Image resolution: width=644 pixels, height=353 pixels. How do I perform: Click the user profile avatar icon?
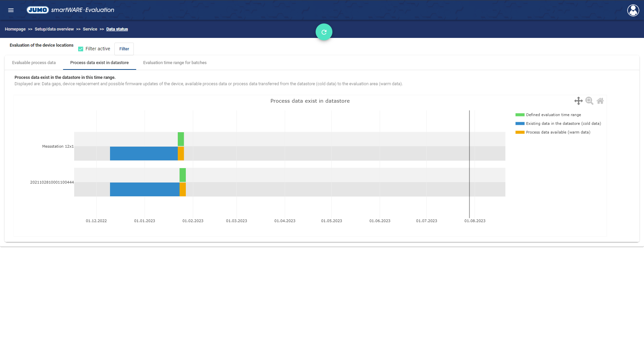pyautogui.click(x=633, y=10)
